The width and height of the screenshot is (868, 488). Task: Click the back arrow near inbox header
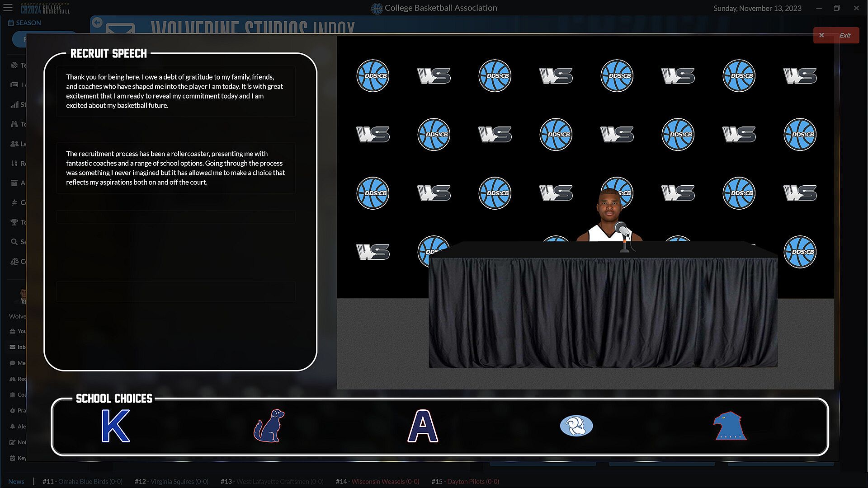[97, 22]
